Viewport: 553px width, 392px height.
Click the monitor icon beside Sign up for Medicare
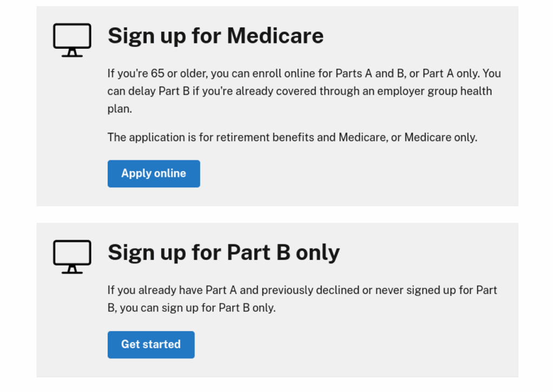click(x=71, y=38)
